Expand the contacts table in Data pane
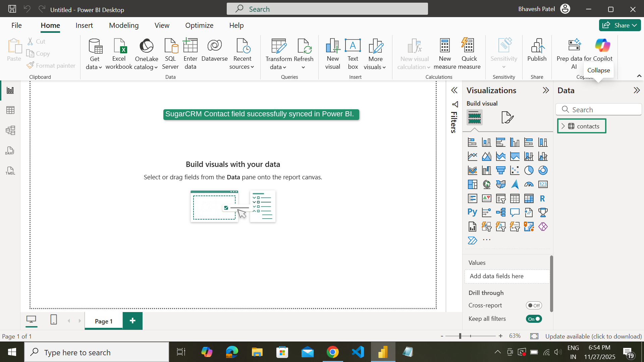 point(563,126)
